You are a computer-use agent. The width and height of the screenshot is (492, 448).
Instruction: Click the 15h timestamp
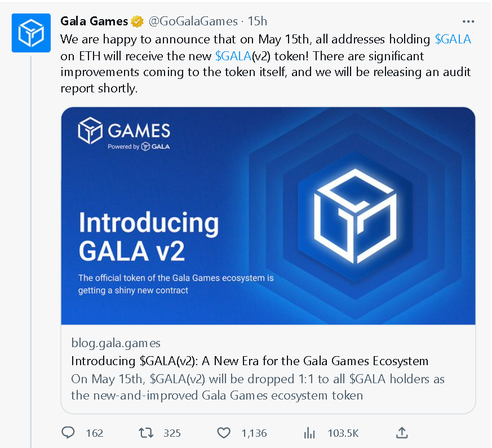(x=258, y=21)
